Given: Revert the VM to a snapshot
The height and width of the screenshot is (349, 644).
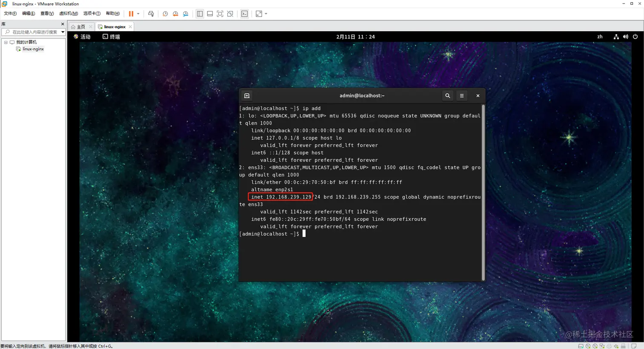Looking at the screenshot, I should pyautogui.click(x=175, y=14).
